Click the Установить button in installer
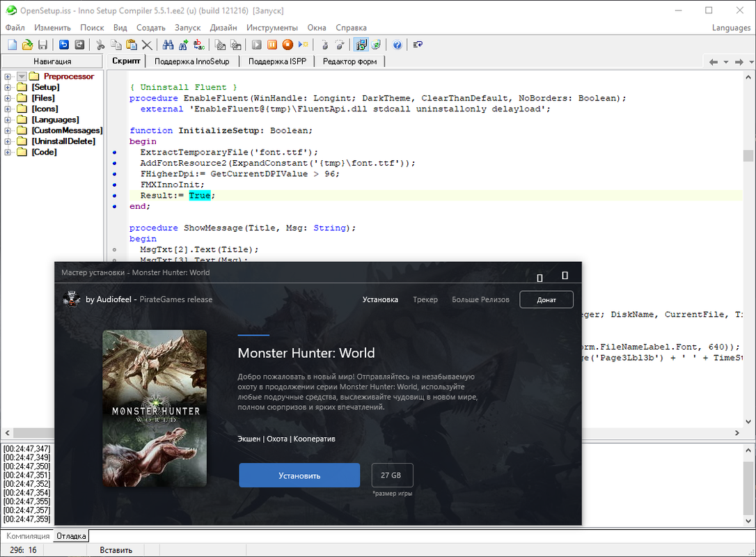The height and width of the screenshot is (557, 756). coord(299,476)
